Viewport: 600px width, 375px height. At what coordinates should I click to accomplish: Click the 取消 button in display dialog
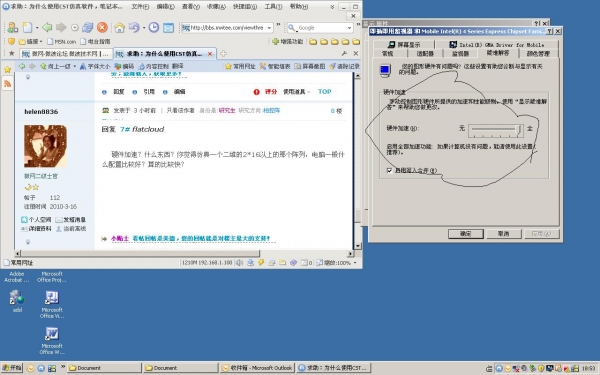504,233
